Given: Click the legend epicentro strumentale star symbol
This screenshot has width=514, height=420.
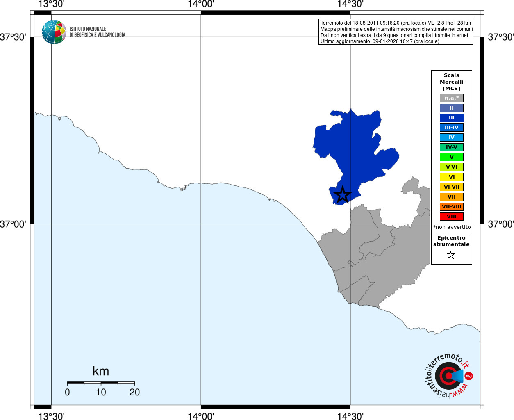Looking at the screenshot, I should 451,255.
